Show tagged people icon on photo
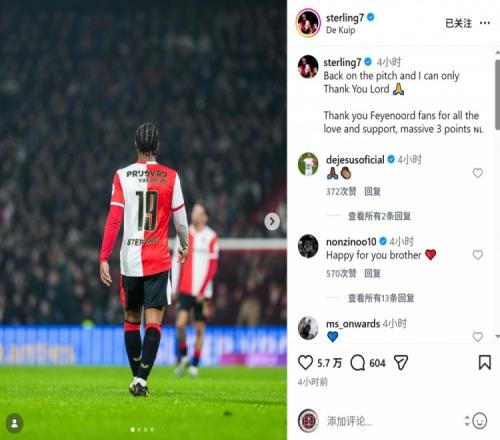500x440 pixels. [x=15, y=423]
